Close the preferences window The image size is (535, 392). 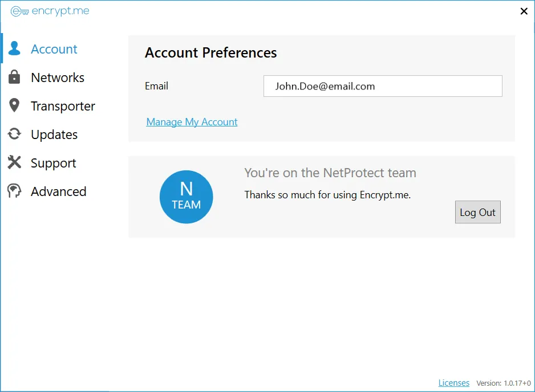tap(524, 11)
